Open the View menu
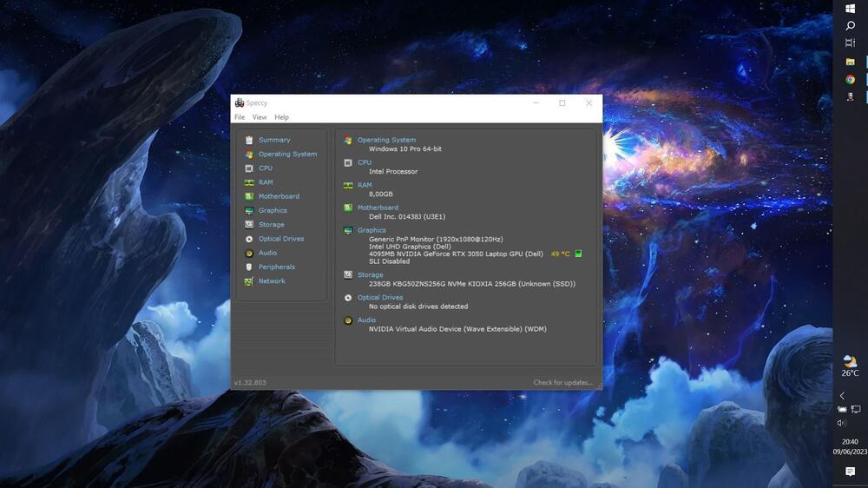Viewport: 868px width, 488px height. click(260, 117)
